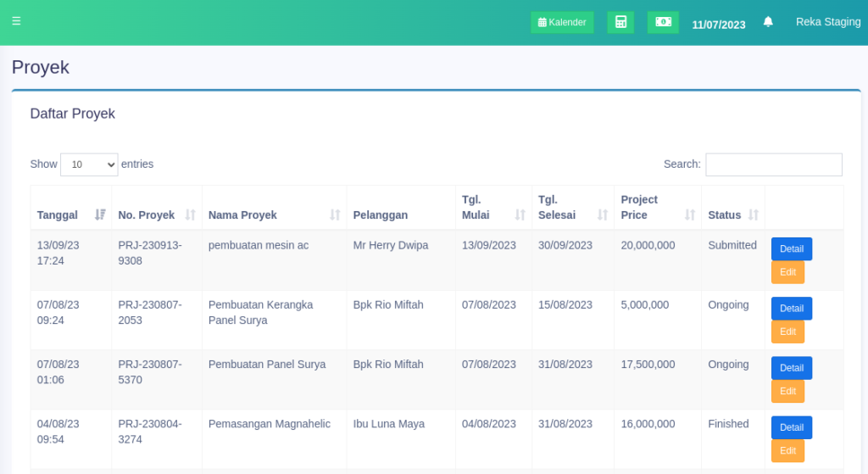Click the money bill icon button
The image size is (868, 474).
point(663,22)
